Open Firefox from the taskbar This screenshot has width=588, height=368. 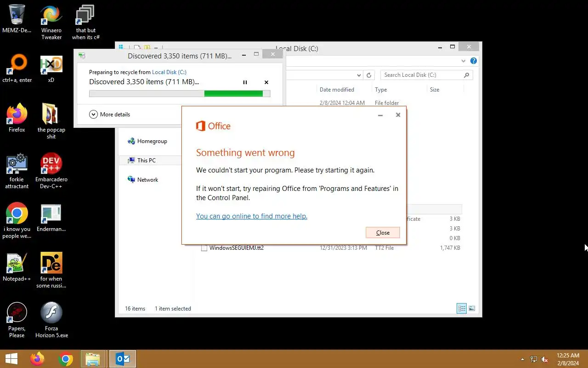(x=37, y=359)
